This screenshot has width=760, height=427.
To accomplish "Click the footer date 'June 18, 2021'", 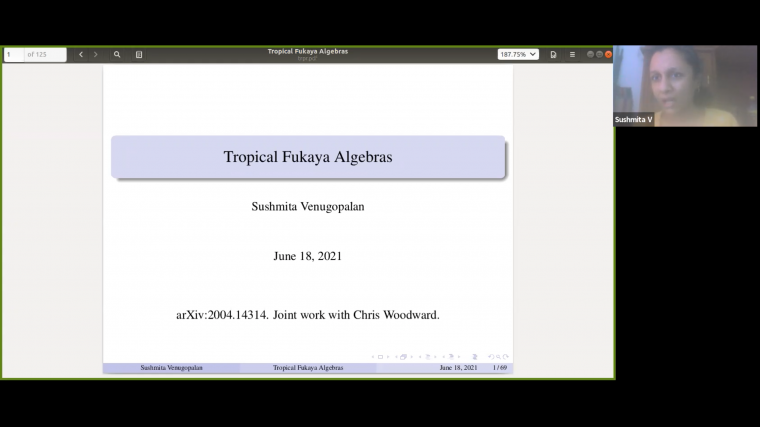I will (x=458, y=368).
